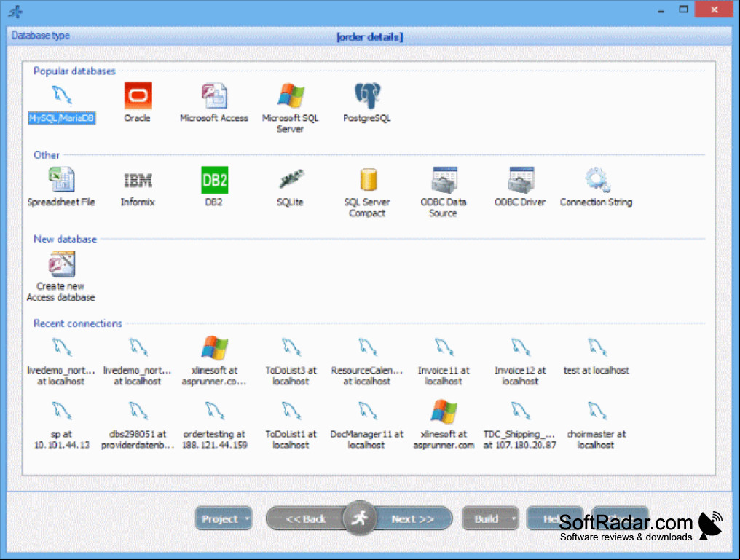Viewport: 740px width, 560px height.
Task: Select ordertesting at 188.121.44.159 connection
Action: pos(215,425)
